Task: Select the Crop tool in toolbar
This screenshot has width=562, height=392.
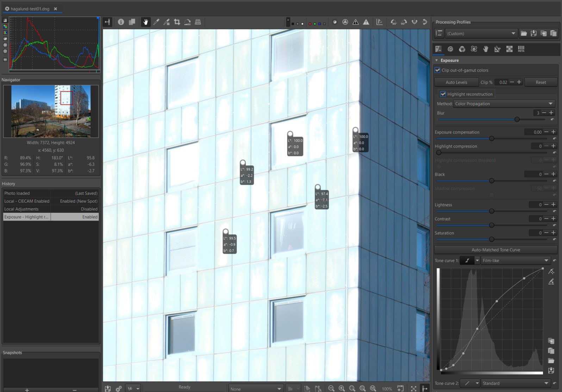Action: pyautogui.click(x=177, y=22)
